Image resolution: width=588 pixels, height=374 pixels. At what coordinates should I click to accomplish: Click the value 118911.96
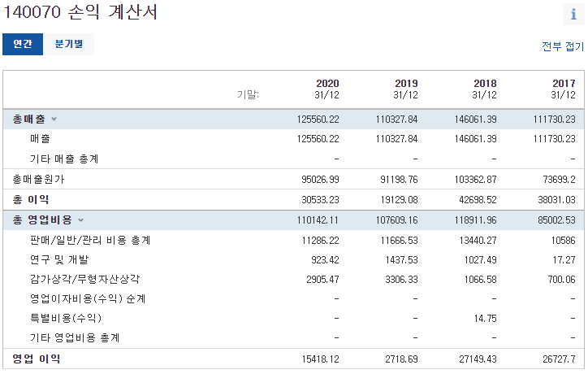pos(475,220)
